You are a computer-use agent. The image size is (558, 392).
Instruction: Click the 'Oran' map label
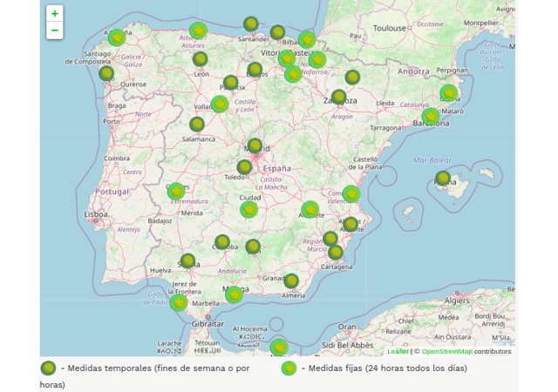click(347, 327)
